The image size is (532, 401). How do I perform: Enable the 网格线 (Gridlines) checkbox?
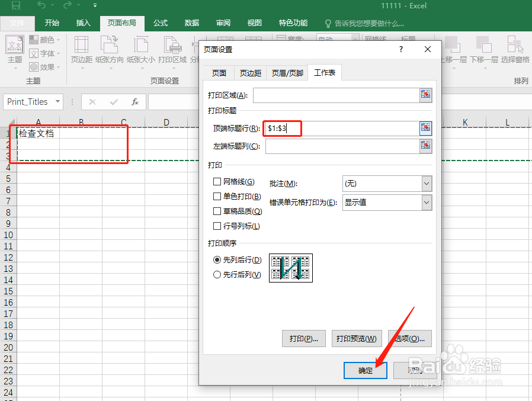pyautogui.click(x=217, y=181)
